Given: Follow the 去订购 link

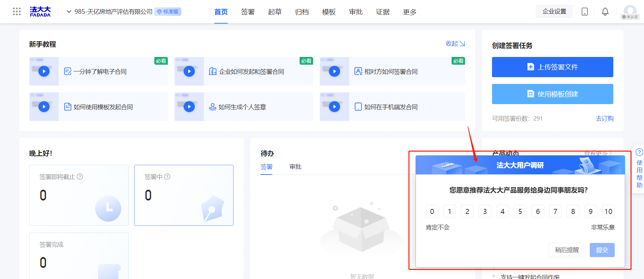Looking at the screenshot, I should (605, 119).
